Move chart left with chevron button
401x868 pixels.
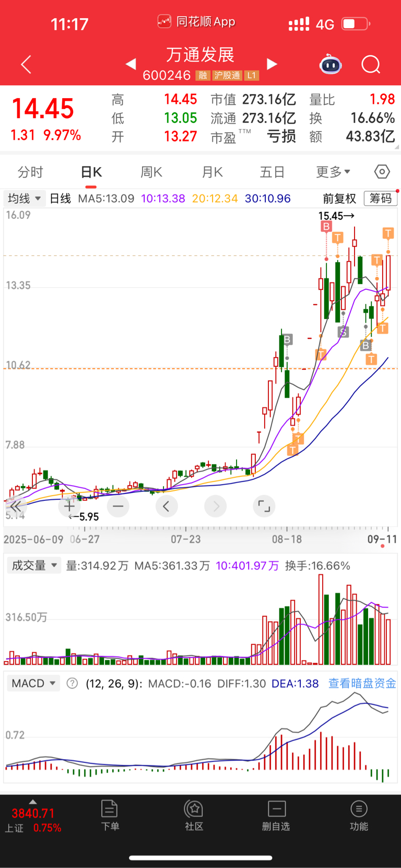click(167, 506)
